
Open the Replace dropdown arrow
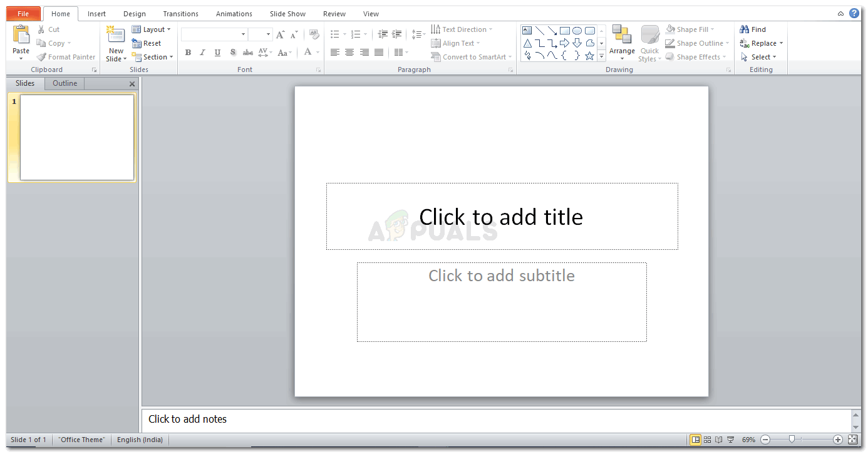(782, 43)
